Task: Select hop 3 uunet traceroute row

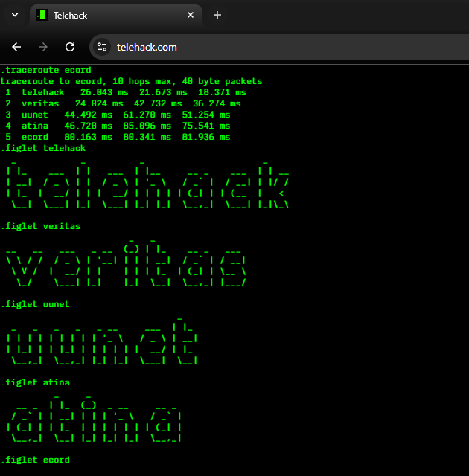Action: 118,115
